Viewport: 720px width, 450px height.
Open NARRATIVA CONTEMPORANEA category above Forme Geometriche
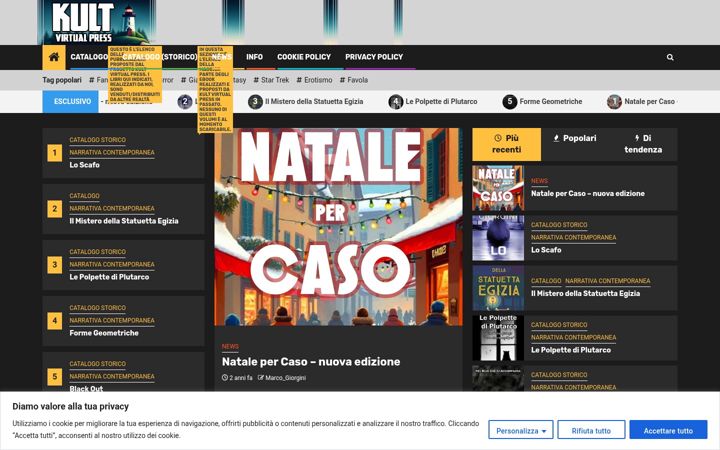click(112, 321)
